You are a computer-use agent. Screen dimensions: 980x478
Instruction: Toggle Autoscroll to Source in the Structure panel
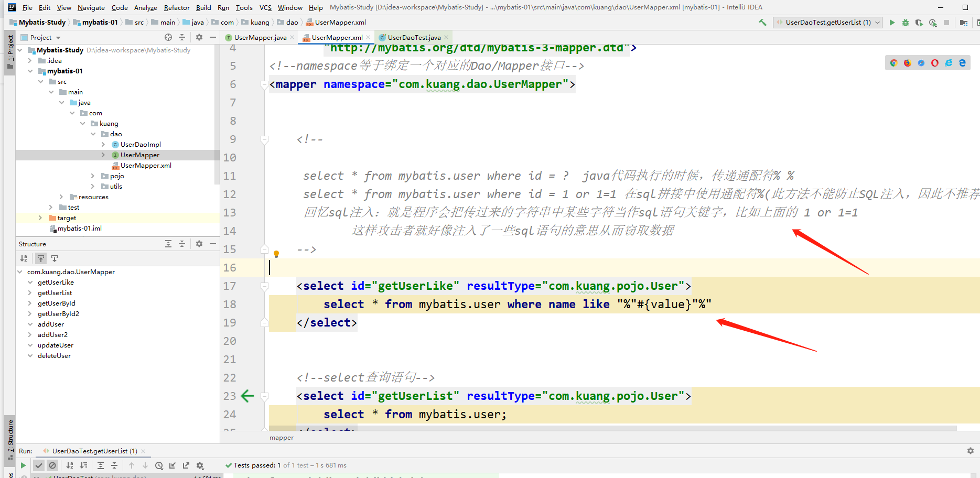click(41, 258)
